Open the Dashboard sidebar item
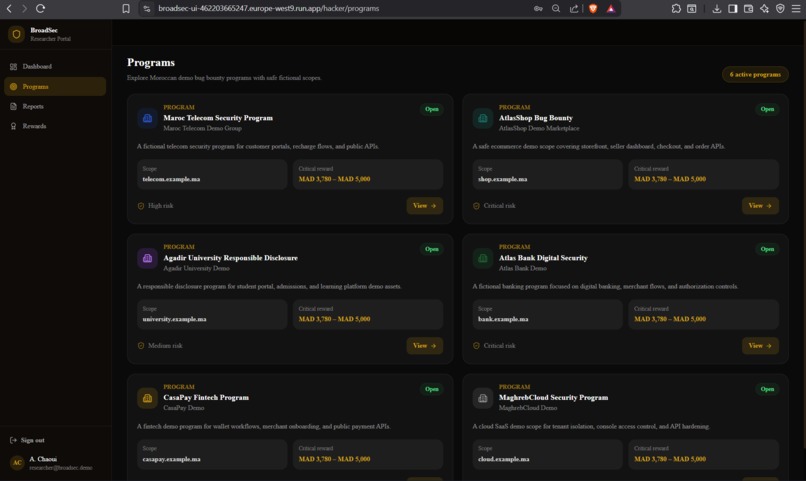Screen dimensions: 806x481 55,66
